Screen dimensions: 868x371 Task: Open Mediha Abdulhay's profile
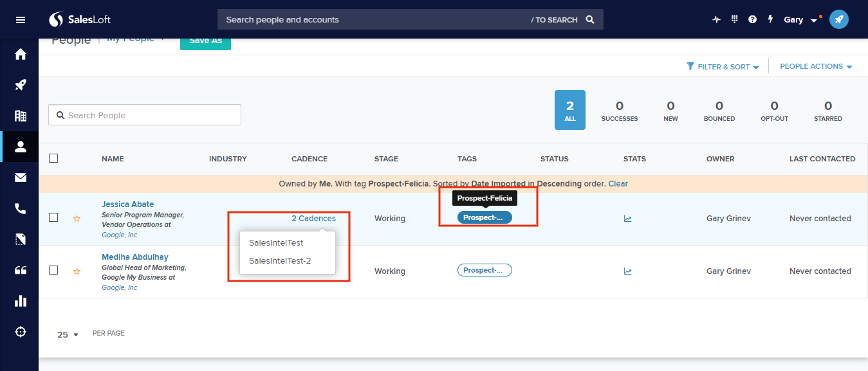(x=135, y=257)
